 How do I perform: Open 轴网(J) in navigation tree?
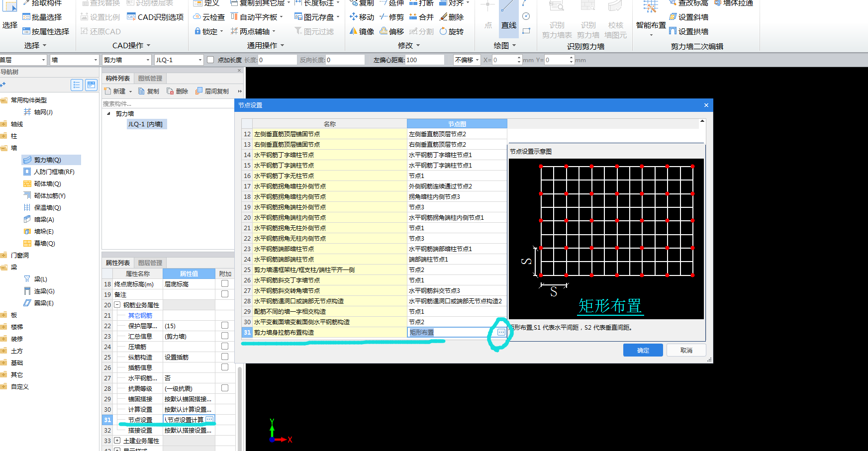click(x=38, y=112)
